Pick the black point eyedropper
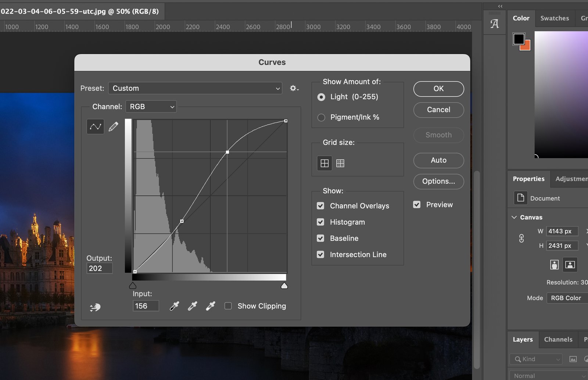This screenshot has width=588, height=380. click(x=174, y=306)
